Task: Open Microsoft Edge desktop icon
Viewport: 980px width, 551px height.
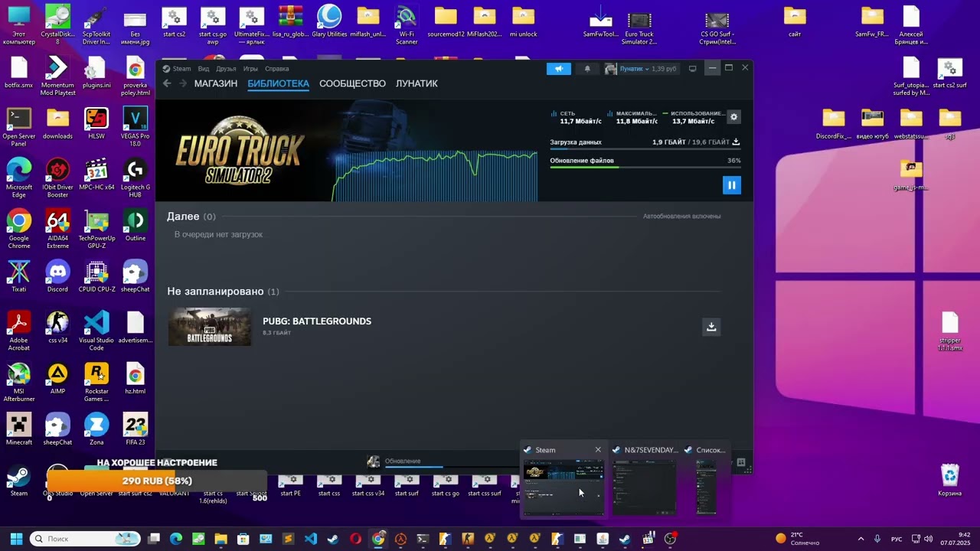Action: pos(19,178)
